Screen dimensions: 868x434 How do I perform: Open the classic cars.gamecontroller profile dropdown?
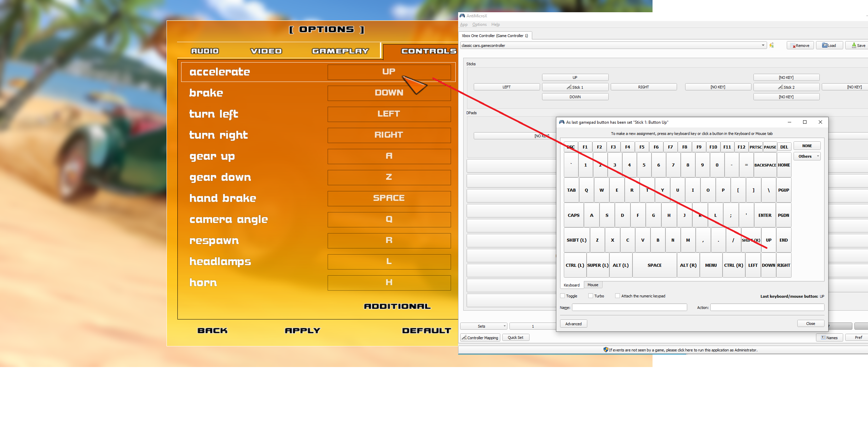[x=613, y=45]
